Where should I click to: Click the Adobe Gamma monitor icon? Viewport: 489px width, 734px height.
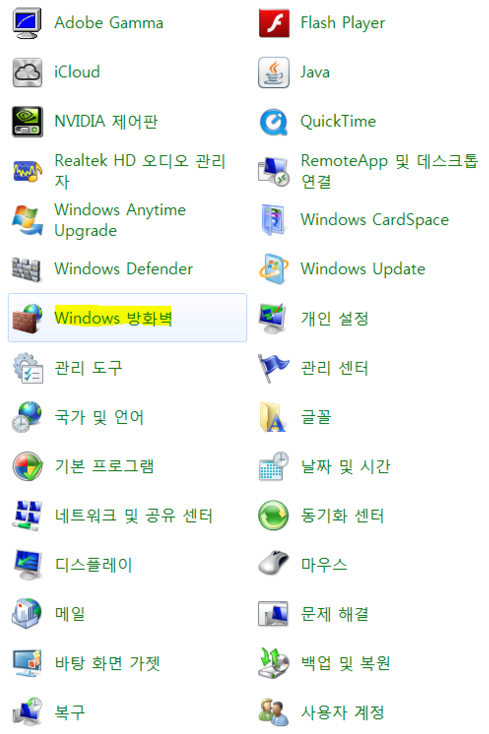point(27,23)
